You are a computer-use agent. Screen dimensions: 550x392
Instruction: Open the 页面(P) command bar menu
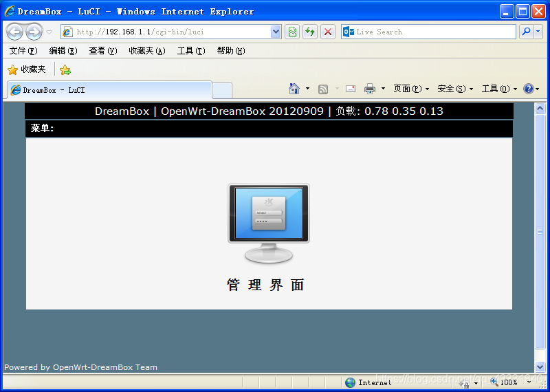click(411, 89)
